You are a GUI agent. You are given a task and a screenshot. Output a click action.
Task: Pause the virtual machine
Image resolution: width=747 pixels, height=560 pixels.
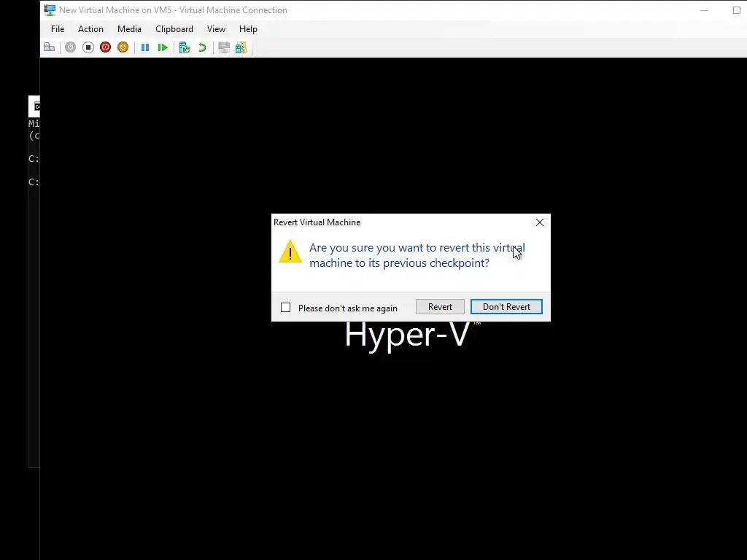pos(145,47)
